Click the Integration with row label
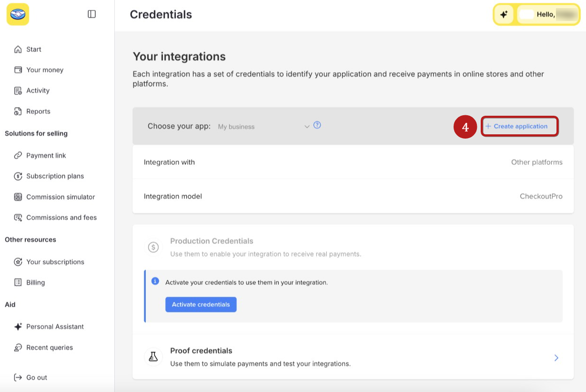586x392 pixels. 169,162
